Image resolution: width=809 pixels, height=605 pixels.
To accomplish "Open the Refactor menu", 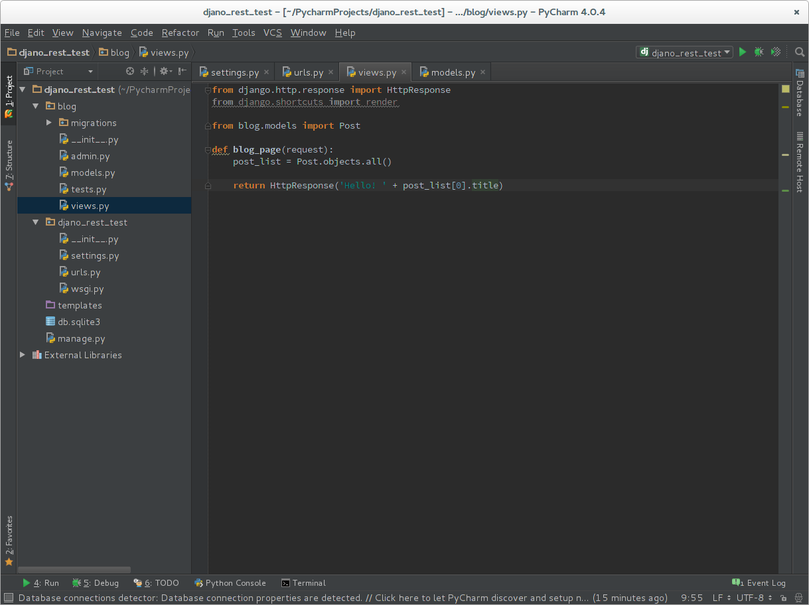I will [x=180, y=32].
